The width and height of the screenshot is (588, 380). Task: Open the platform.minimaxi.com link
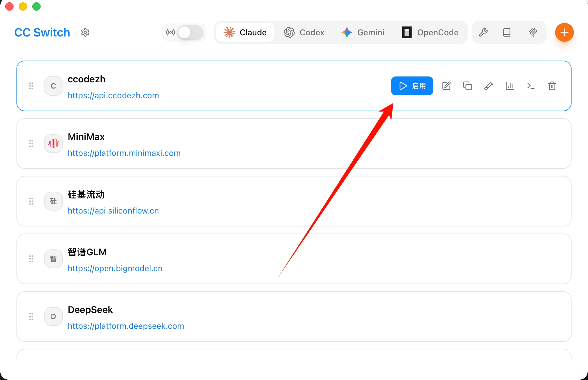[124, 153]
